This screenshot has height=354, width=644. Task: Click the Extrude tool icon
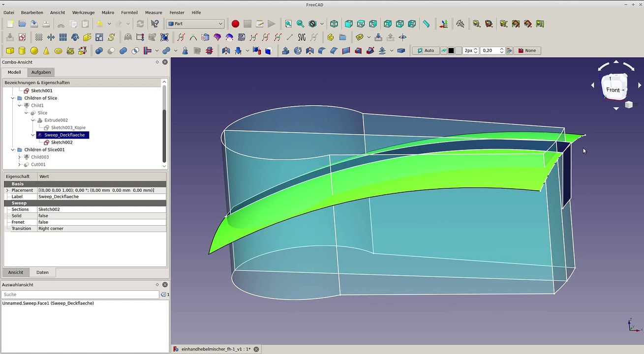[285, 51]
